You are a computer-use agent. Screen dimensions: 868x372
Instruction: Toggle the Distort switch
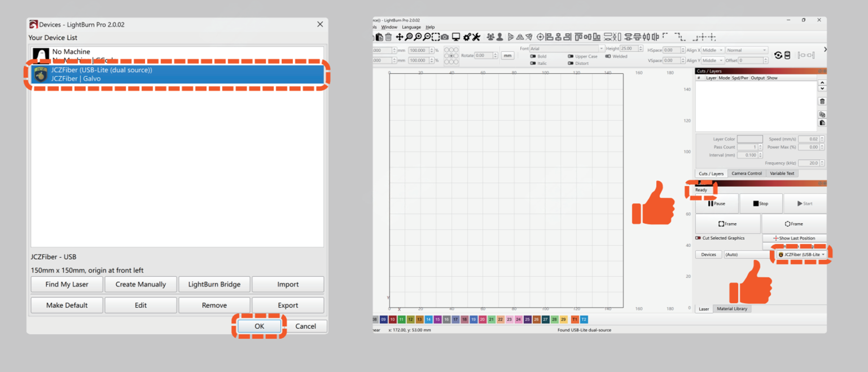point(571,63)
